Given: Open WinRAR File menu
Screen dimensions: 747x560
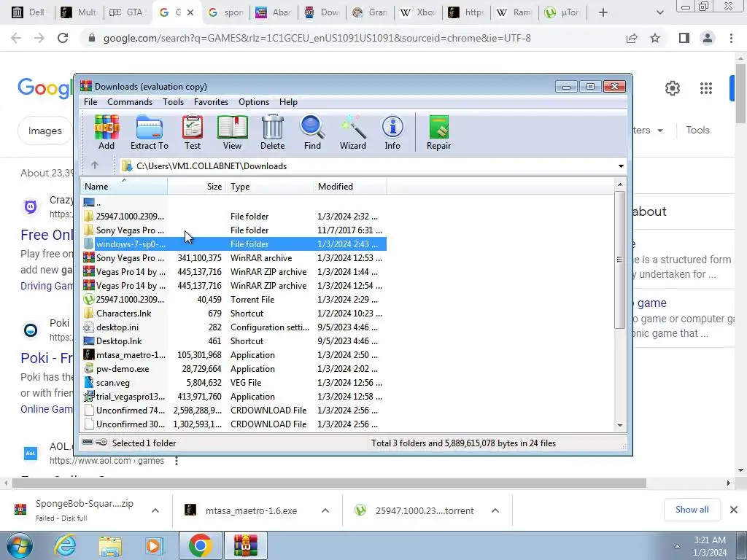Looking at the screenshot, I should (90, 102).
